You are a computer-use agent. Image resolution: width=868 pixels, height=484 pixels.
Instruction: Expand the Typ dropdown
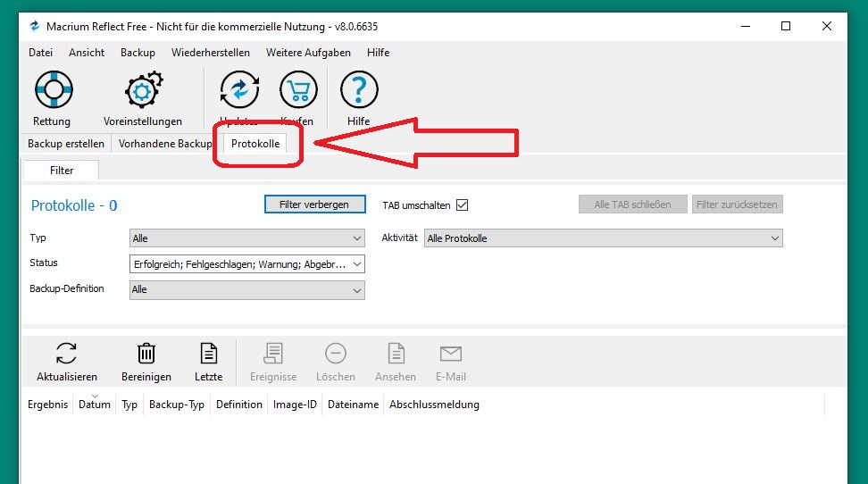[246, 238]
